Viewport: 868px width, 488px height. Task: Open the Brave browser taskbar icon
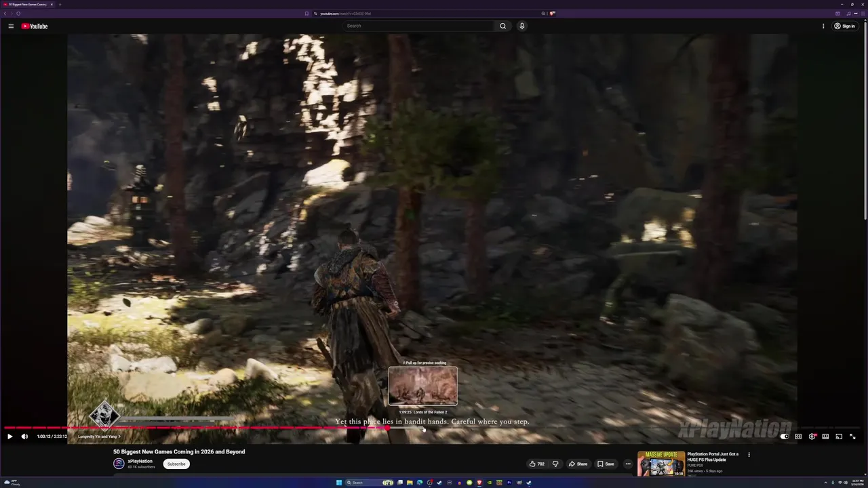pyautogui.click(x=479, y=483)
